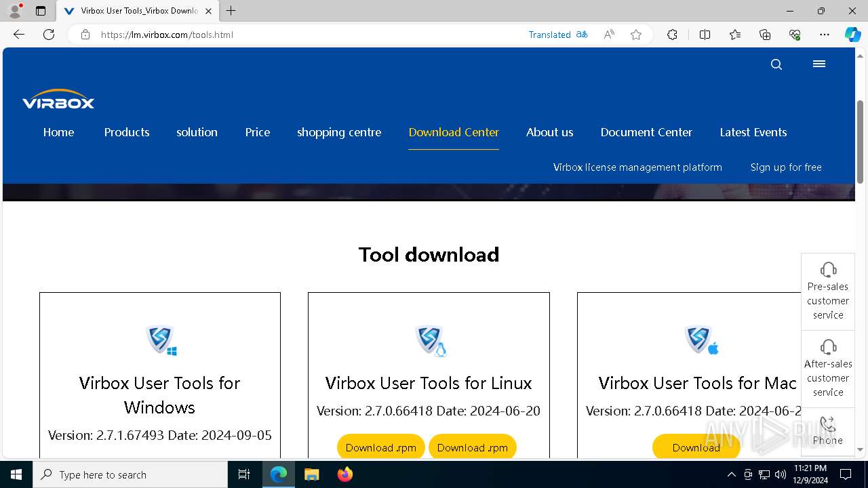Viewport: 868px width, 488px height.
Task: Open the shopping centre menu item
Action: point(339,132)
